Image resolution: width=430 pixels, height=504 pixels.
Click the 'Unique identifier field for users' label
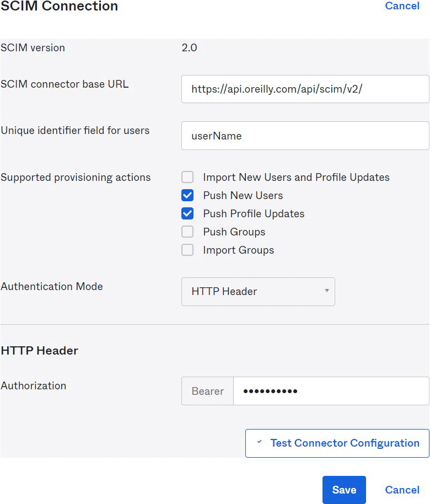click(75, 131)
